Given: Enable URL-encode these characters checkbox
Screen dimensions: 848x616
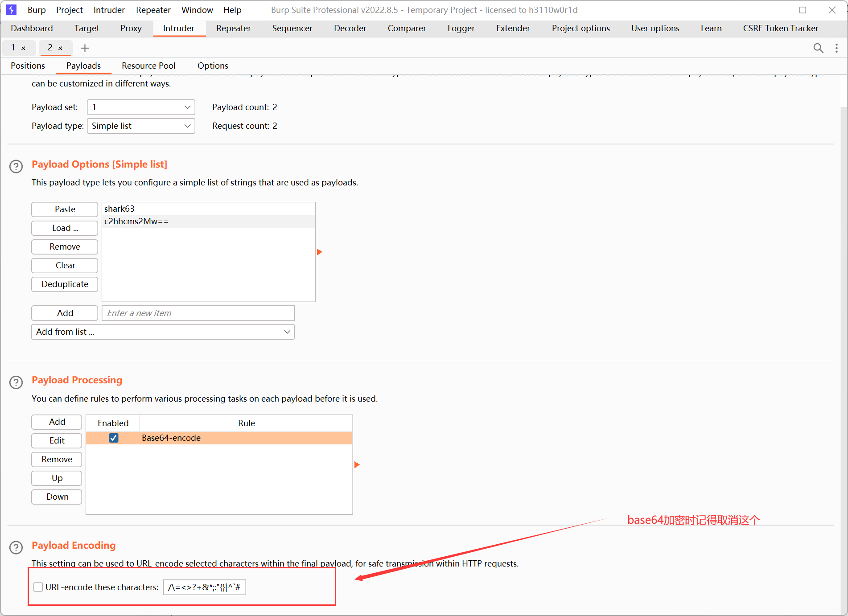Looking at the screenshot, I should coord(38,587).
